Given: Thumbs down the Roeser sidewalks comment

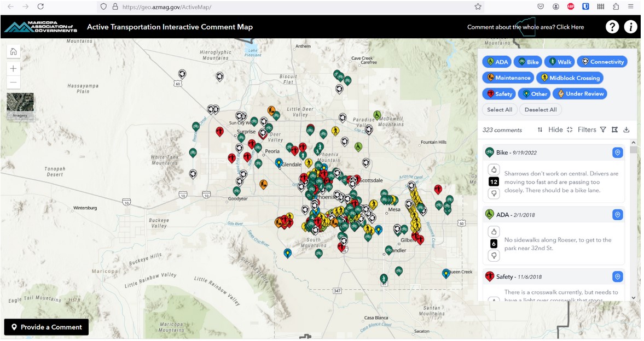Looking at the screenshot, I should coord(494,255).
